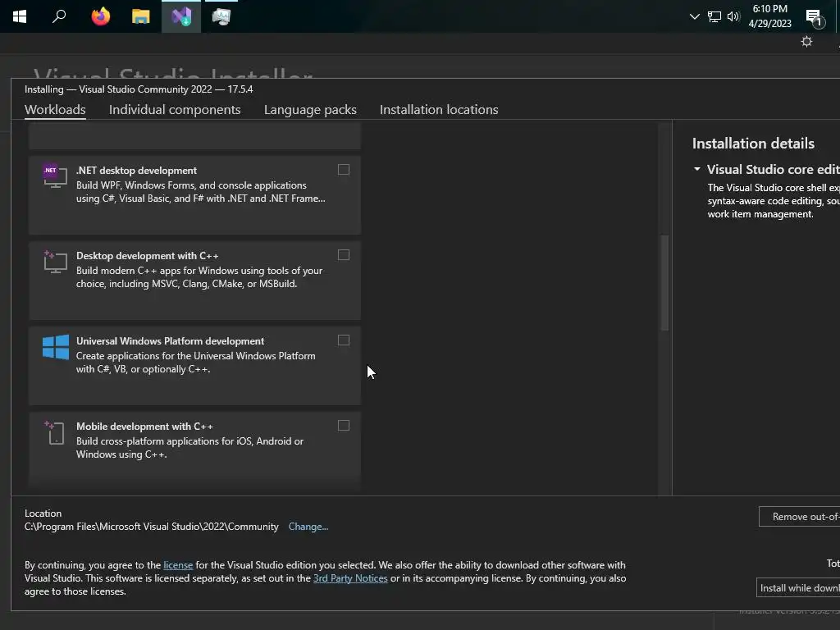Click the Installing Visual Studio Community 2022 title
Viewport: 840px width, 630px height.
click(139, 89)
